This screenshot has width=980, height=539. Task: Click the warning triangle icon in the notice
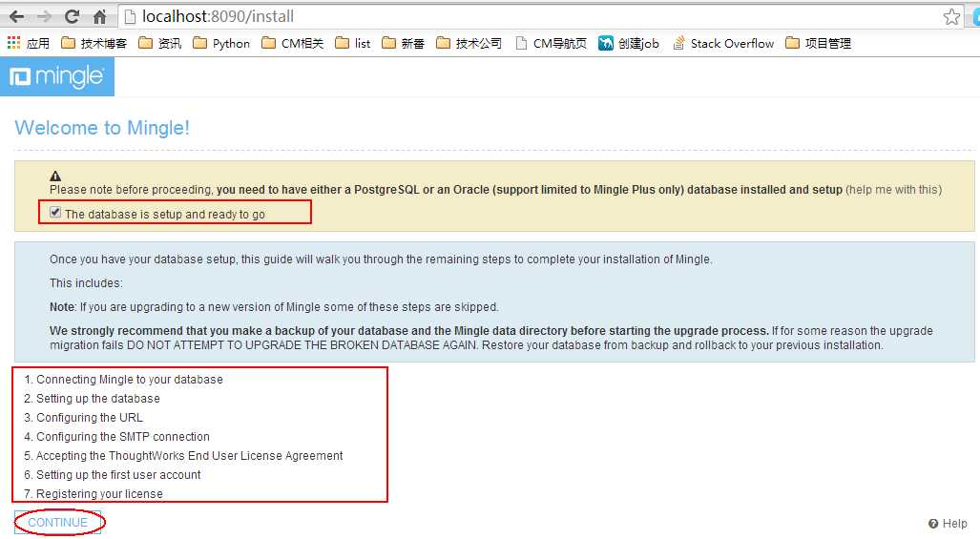[55, 176]
